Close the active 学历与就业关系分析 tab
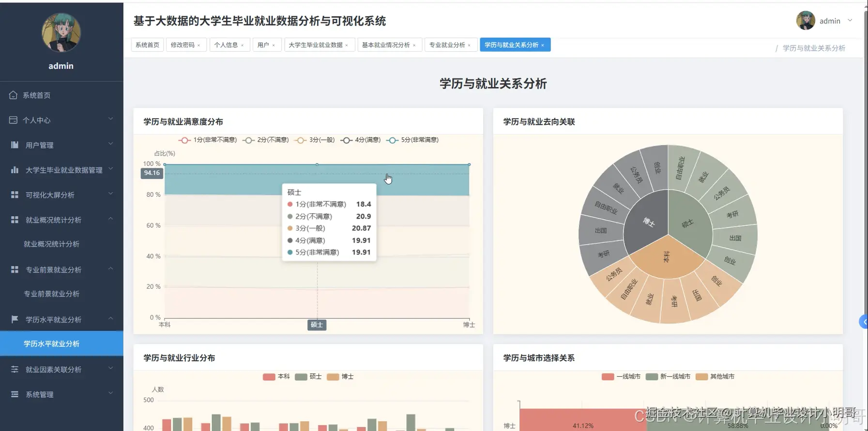The image size is (868, 431). (x=543, y=45)
